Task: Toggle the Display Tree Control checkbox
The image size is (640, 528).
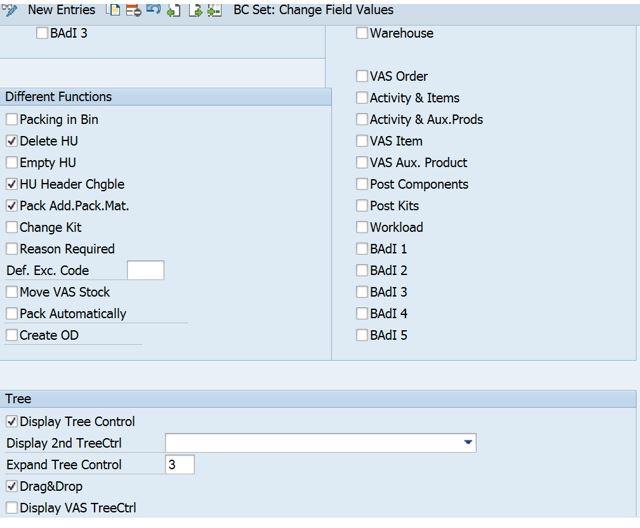Action: click(12, 422)
